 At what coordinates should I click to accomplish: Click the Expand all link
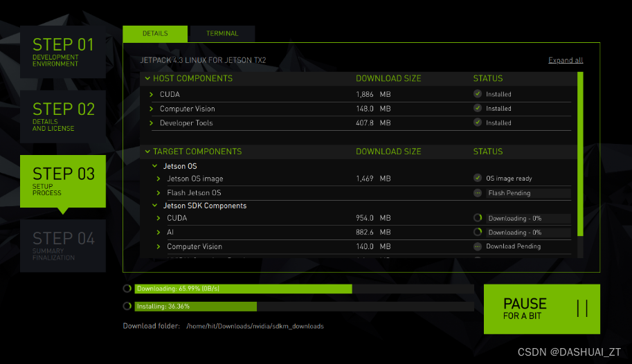566,60
